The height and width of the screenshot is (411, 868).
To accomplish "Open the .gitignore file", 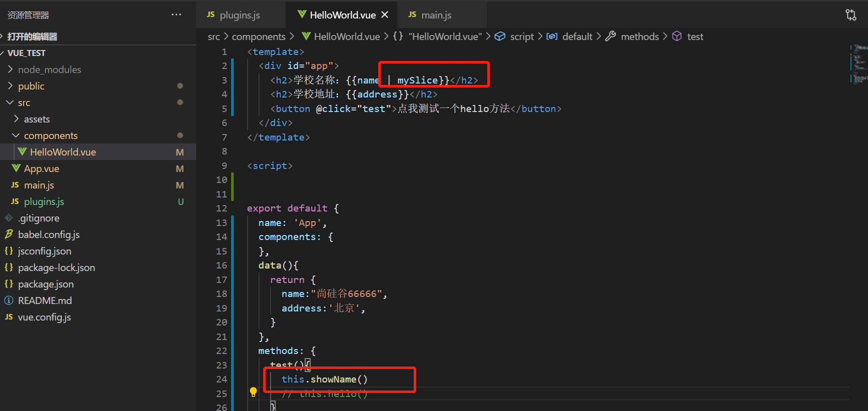I will click(98, 218).
